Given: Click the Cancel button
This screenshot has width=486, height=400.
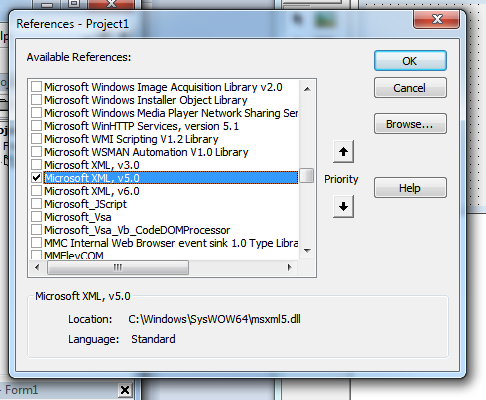Looking at the screenshot, I should [410, 88].
